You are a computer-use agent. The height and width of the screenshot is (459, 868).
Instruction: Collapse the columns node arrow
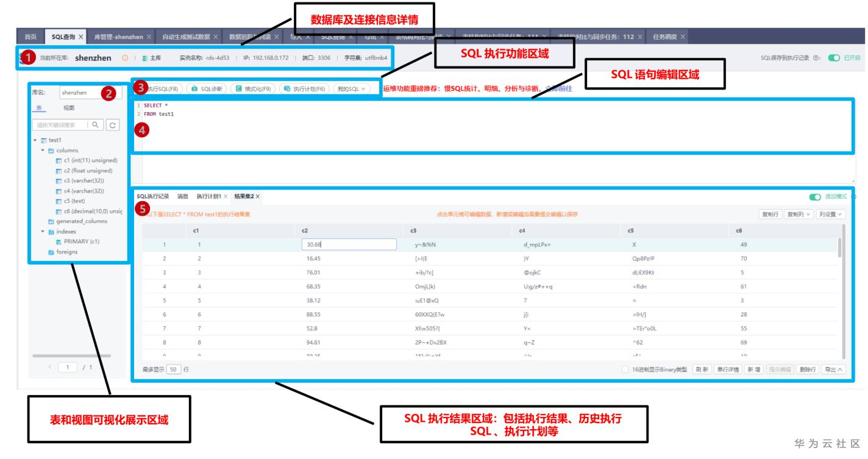coord(43,150)
